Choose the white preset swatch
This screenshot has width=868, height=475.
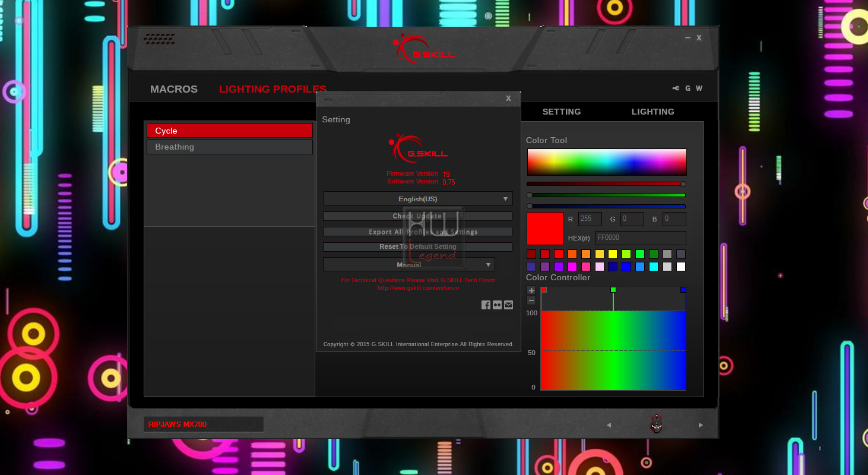pyautogui.click(x=681, y=267)
